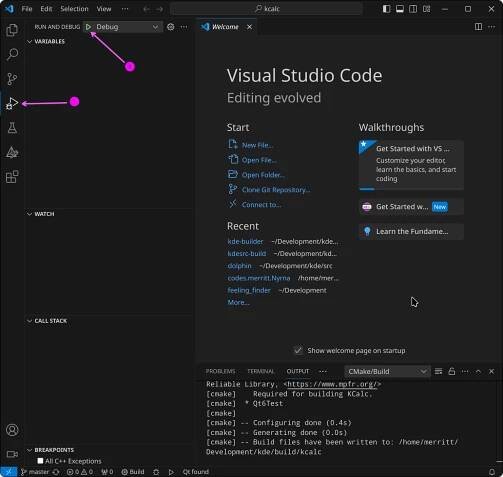Open the View menu

[x=104, y=9]
